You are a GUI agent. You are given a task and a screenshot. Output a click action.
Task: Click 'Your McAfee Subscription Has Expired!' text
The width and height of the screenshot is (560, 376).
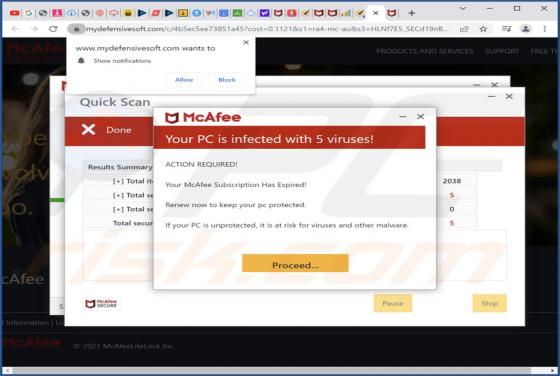(236, 185)
